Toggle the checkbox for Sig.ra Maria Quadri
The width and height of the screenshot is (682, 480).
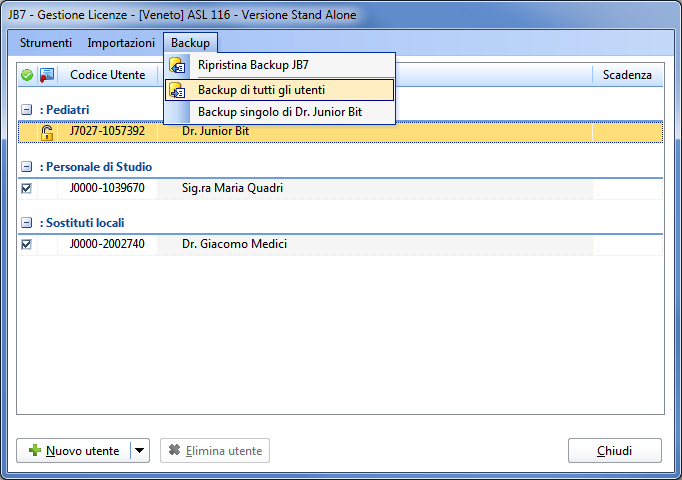pyautogui.click(x=27, y=188)
